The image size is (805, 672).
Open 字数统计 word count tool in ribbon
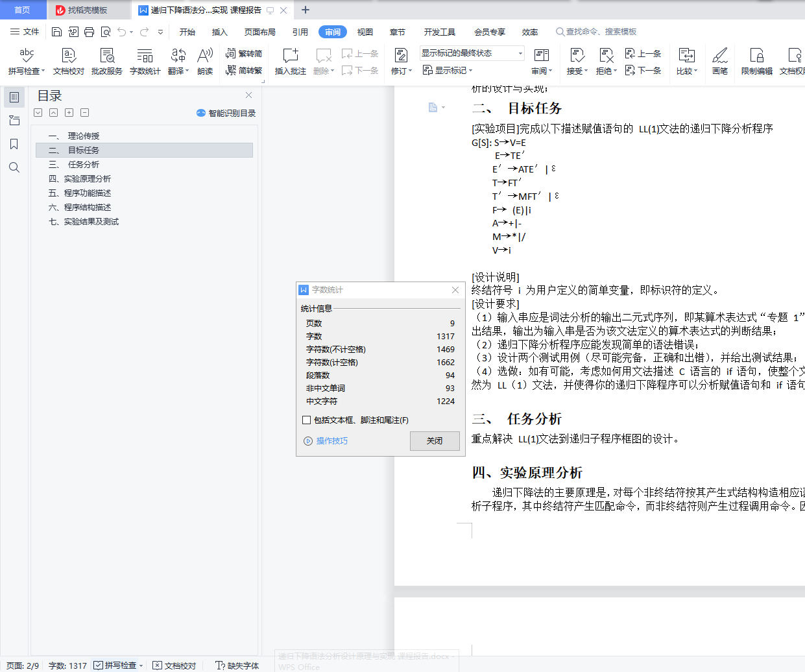(145, 62)
